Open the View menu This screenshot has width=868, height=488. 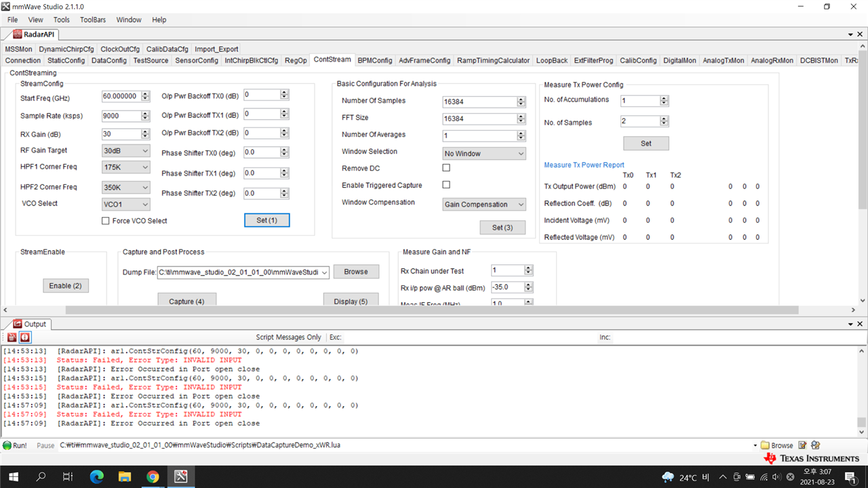point(35,20)
